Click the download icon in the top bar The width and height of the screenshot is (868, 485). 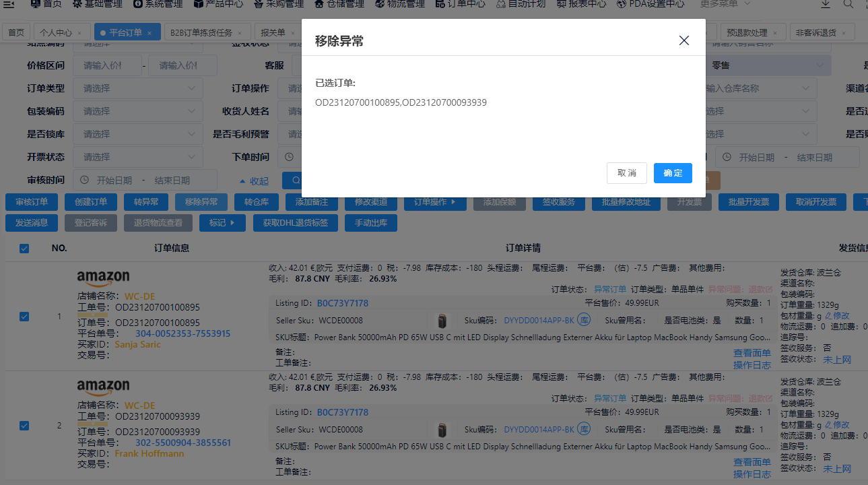coord(826,5)
